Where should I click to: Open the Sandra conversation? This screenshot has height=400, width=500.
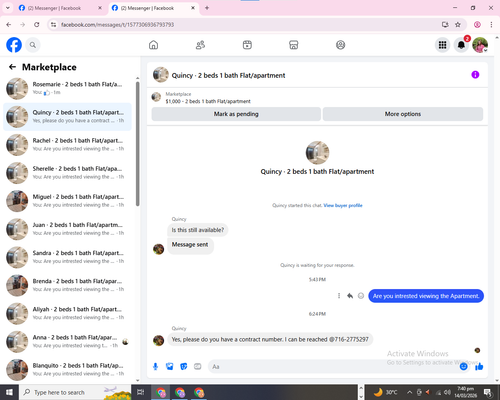click(x=67, y=257)
